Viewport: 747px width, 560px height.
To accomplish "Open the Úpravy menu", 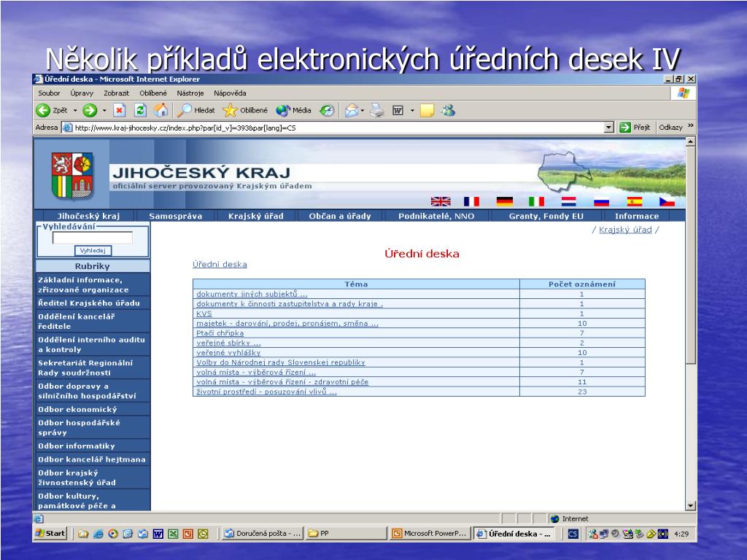I will (82, 93).
